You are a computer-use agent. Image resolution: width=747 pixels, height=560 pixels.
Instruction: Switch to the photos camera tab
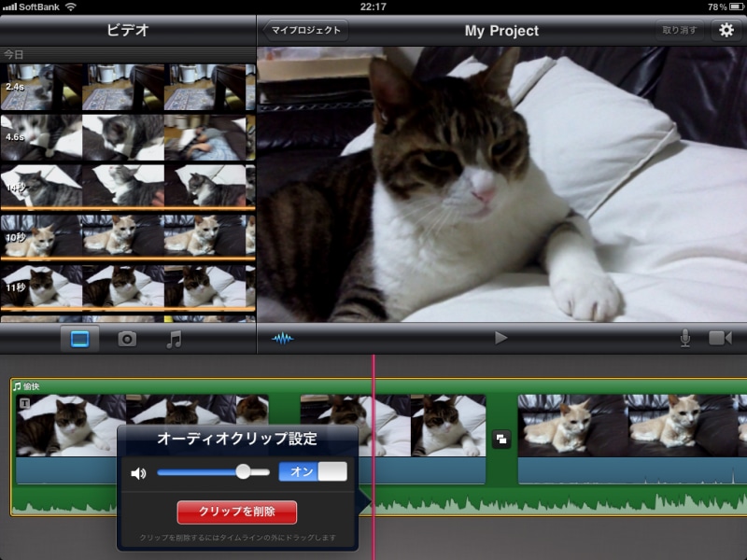(127, 339)
